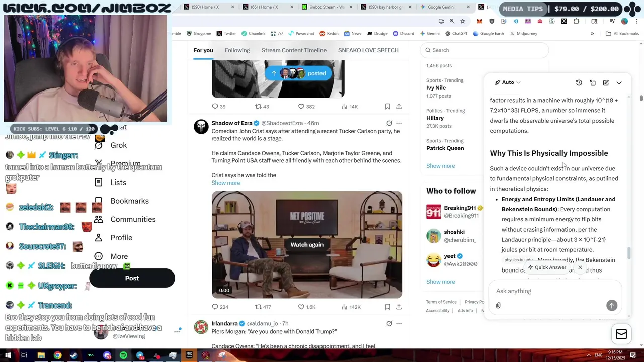Send the Grok message
This screenshot has width=644, height=362.
coord(612,305)
